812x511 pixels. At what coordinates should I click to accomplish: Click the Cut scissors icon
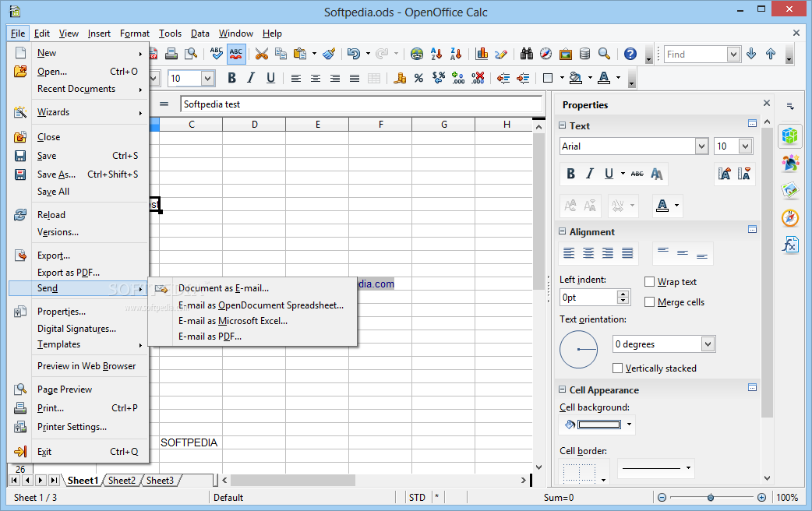(x=262, y=53)
